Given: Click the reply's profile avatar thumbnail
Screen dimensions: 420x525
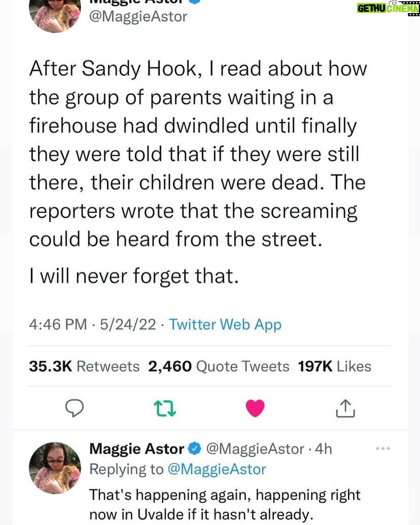Looking at the screenshot, I should [x=55, y=468].
